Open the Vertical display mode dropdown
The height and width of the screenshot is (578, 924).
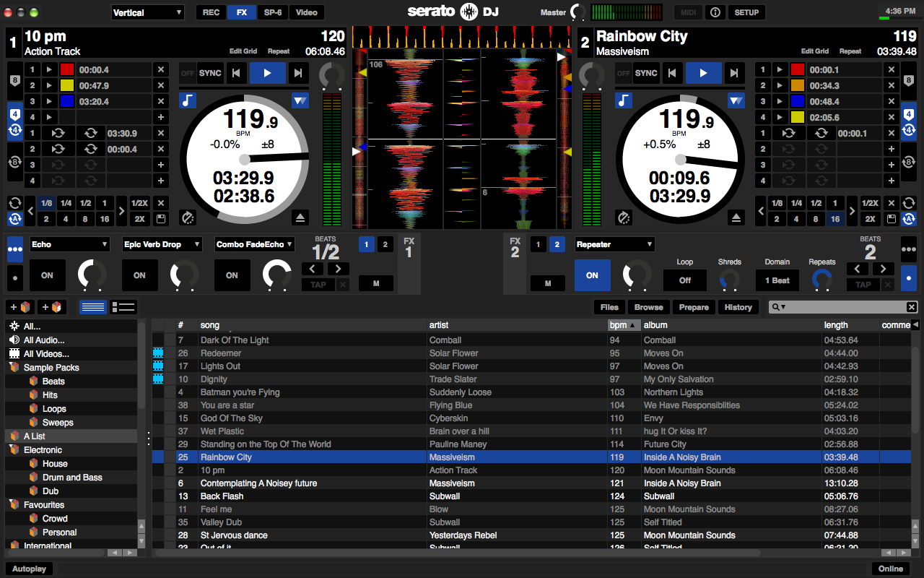click(147, 12)
